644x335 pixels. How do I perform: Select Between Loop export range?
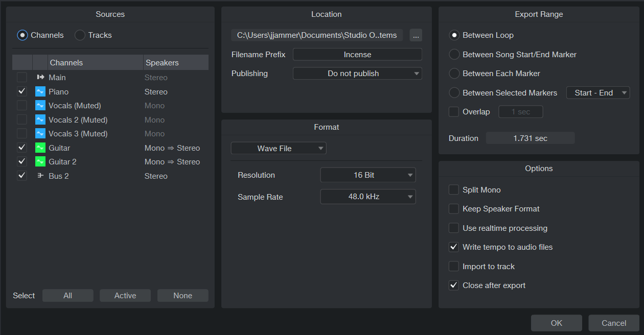(454, 35)
